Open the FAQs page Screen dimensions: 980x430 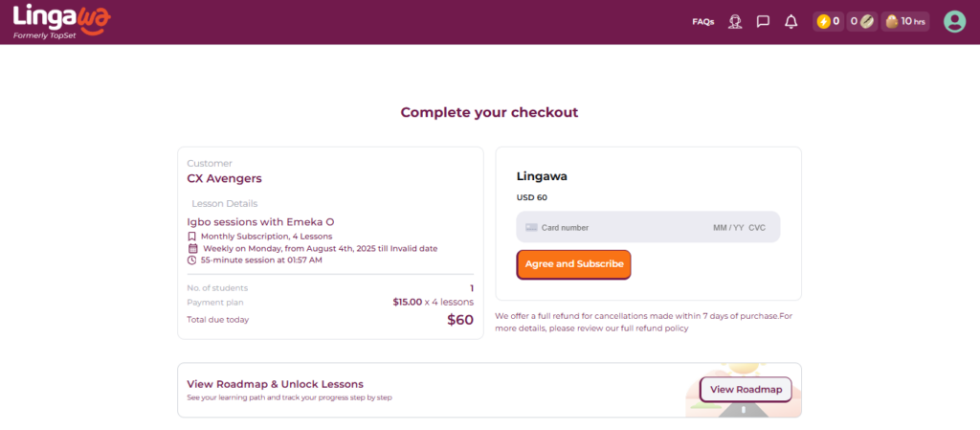703,21
